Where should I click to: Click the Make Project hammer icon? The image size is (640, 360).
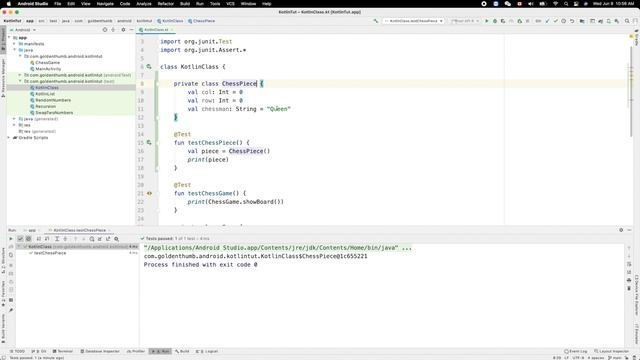pos(376,21)
